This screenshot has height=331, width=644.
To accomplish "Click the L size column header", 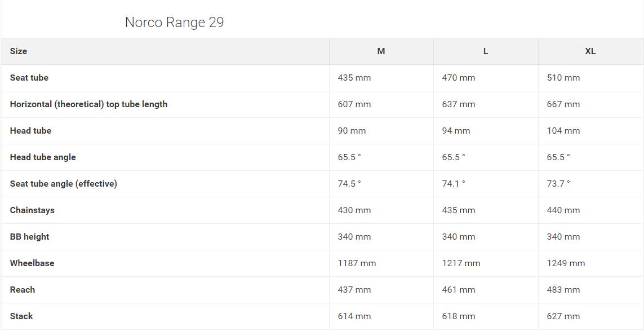I will click(485, 51).
